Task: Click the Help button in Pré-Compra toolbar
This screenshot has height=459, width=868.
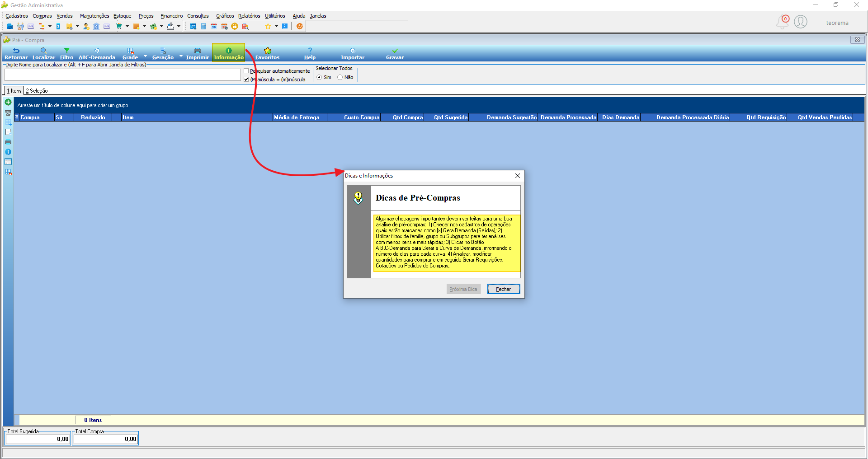Action: pos(310,54)
